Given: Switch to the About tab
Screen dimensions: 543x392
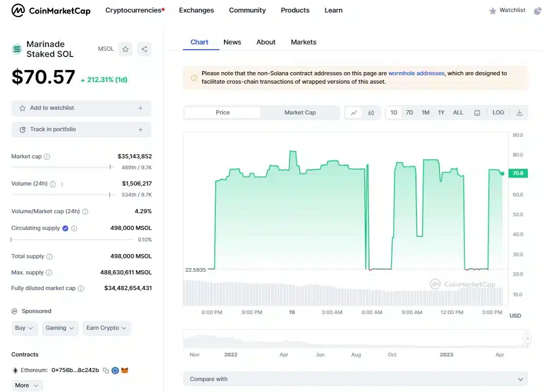Looking at the screenshot, I should pos(265,42).
